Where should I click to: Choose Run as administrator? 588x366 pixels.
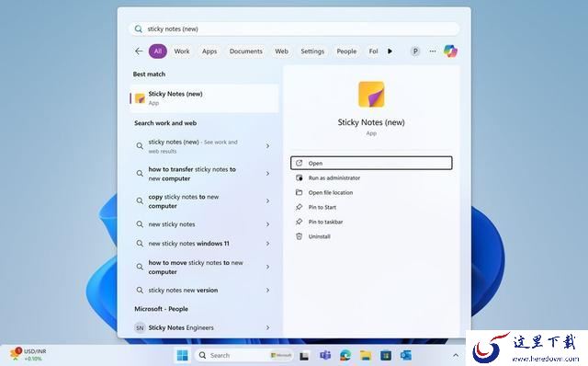click(x=371, y=177)
